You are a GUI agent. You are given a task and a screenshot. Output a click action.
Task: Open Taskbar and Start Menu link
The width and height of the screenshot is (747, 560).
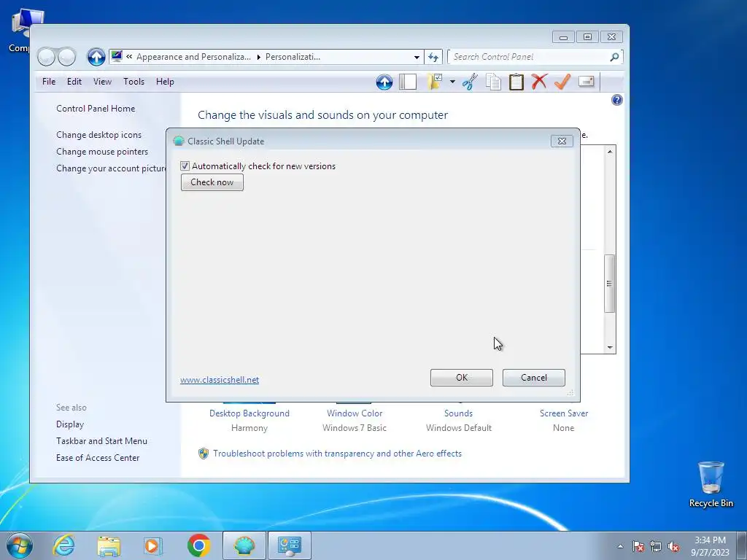101,441
